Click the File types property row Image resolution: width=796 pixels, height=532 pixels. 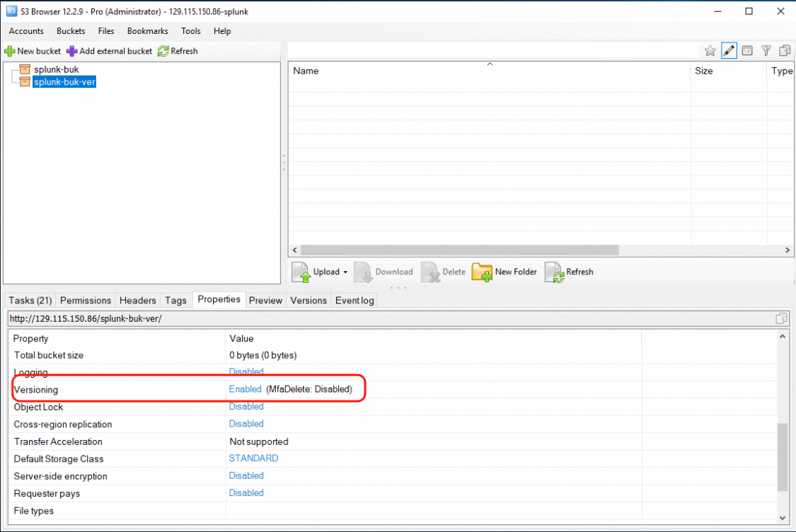coord(393,511)
